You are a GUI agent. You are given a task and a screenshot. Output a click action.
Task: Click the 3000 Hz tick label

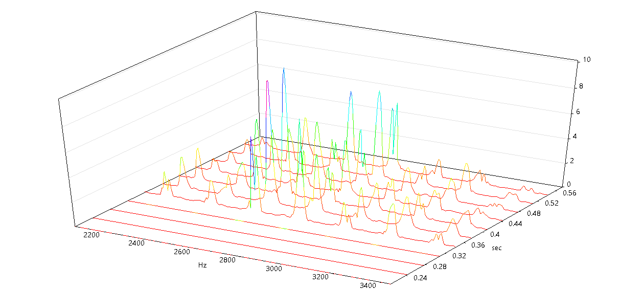pos(273,269)
